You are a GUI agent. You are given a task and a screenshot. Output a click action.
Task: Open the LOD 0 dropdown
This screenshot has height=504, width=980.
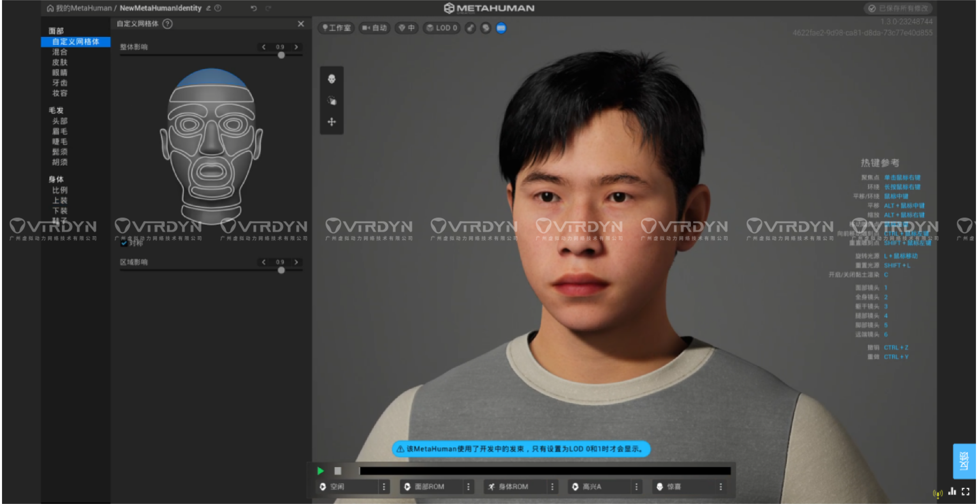click(441, 28)
